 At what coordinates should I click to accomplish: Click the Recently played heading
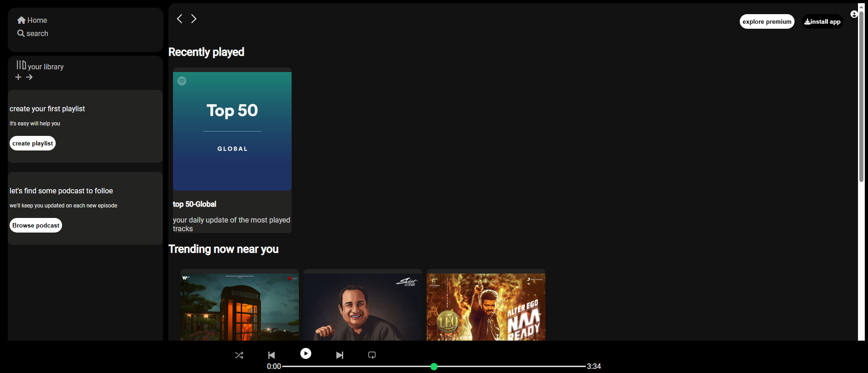(x=206, y=52)
